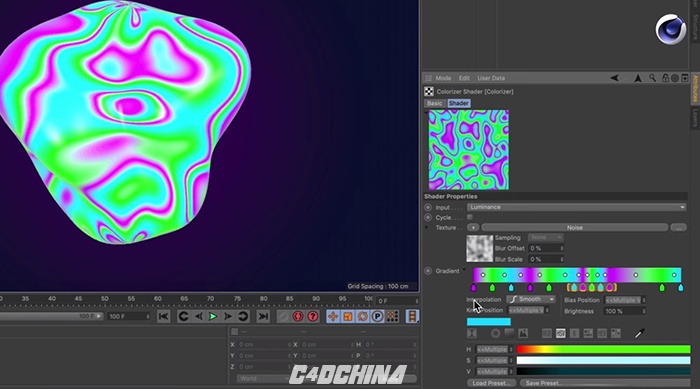Open the Interpolation Smooth dropdown
This screenshot has height=389, width=700.
coord(531,300)
